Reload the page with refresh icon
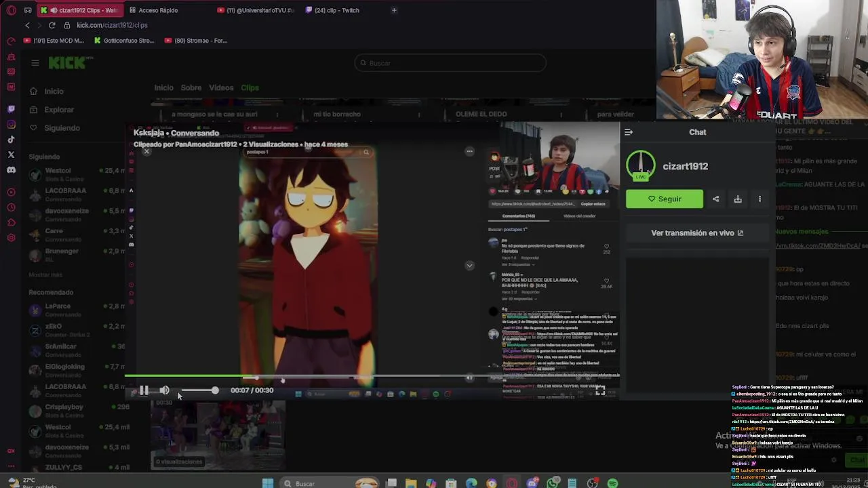Screen dimensions: 868x488 tap(52, 25)
